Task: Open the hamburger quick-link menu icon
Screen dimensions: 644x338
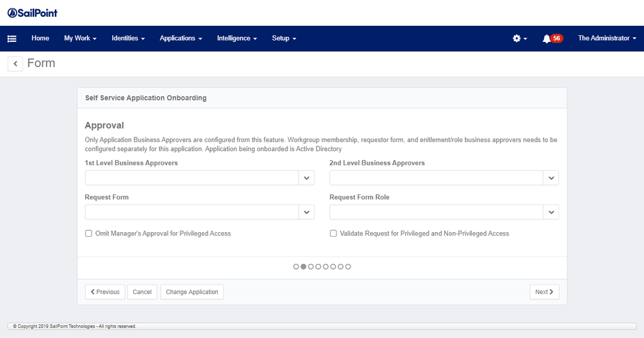Action: click(12, 39)
